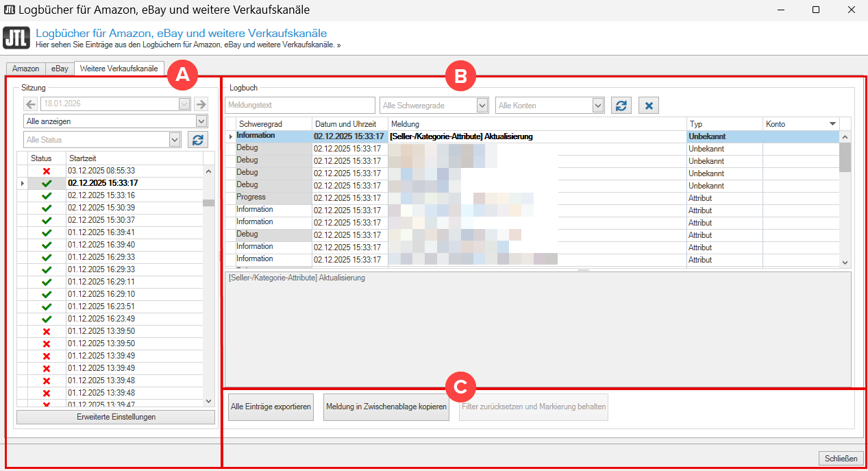This screenshot has width=868, height=471.
Task: Switch to the Amazon tab
Action: (x=26, y=69)
